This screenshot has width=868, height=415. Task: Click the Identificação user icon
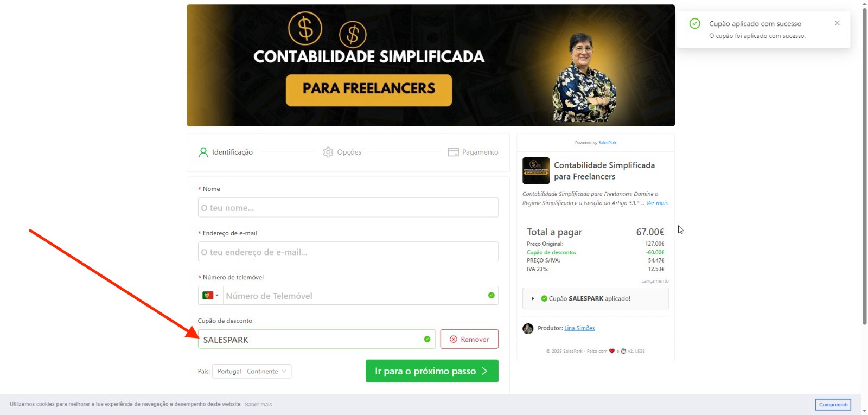tap(203, 152)
